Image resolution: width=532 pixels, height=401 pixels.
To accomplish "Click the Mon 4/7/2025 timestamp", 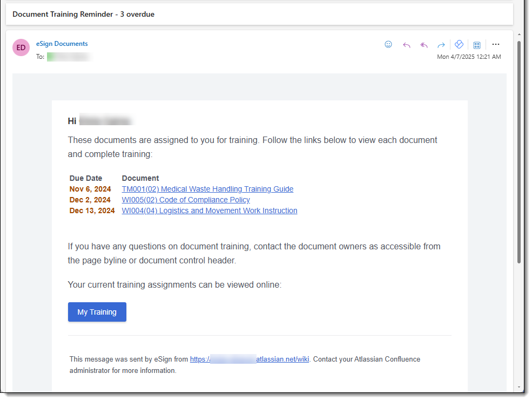I will pyautogui.click(x=468, y=57).
